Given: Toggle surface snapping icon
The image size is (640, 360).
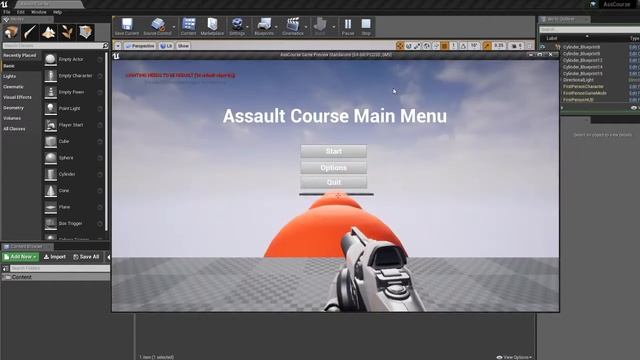Looking at the screenshot, I should coord(436,46).
